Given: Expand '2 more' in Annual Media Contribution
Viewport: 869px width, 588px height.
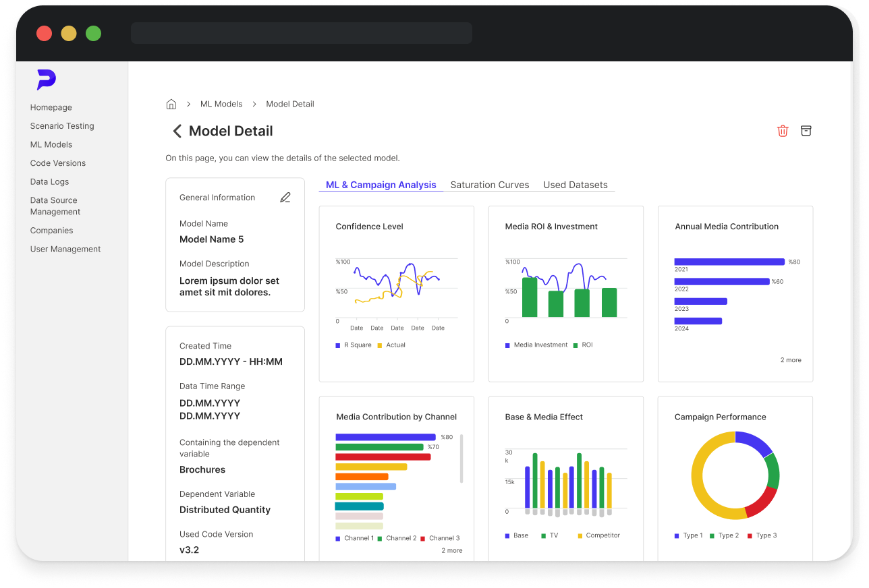Looking at the screenshot, I should [790, 360].
